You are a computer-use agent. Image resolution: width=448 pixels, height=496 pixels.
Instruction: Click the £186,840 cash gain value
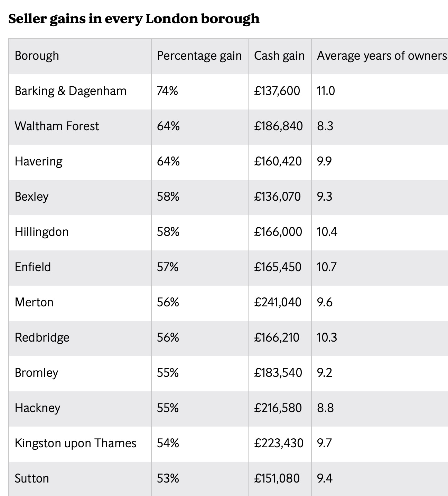pos(278,126)
